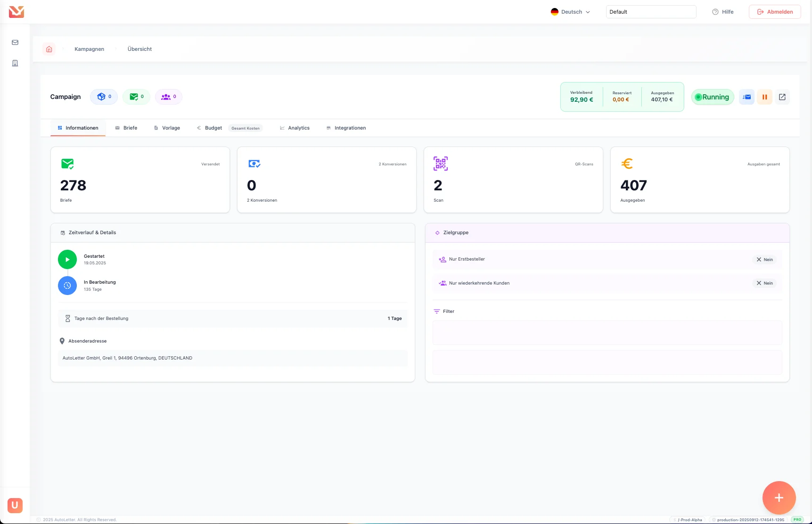Open the building icon in sidebar
Image resolution: width=812 pixels, height=524 pixels.
pos(15,63)
